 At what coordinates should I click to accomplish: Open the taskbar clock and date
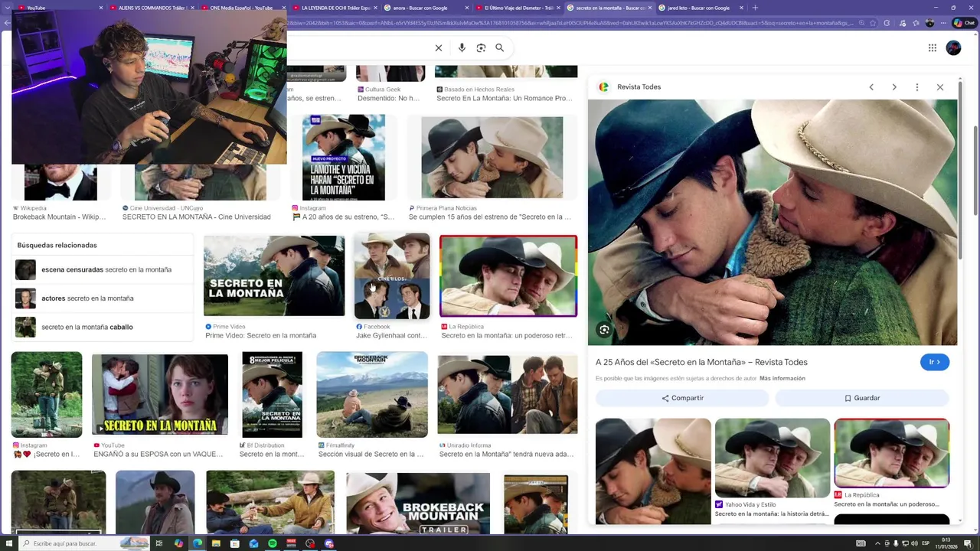coord(946,543)
